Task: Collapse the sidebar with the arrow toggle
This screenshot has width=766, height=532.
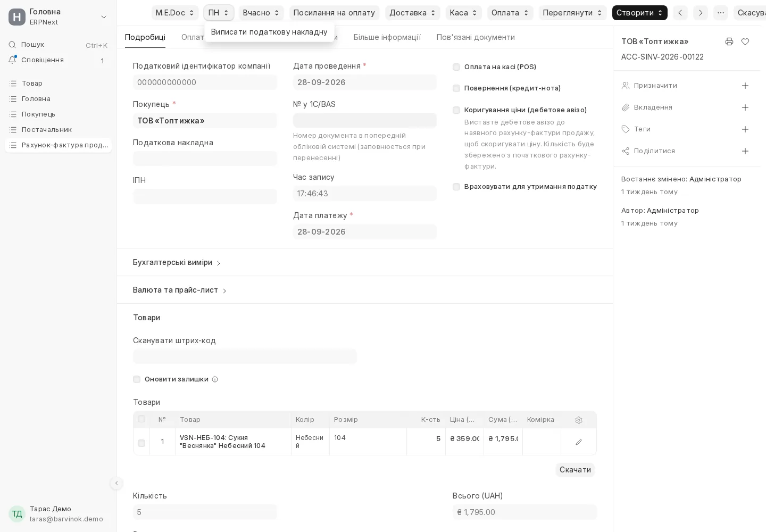Action: click(x=116, y=483)
